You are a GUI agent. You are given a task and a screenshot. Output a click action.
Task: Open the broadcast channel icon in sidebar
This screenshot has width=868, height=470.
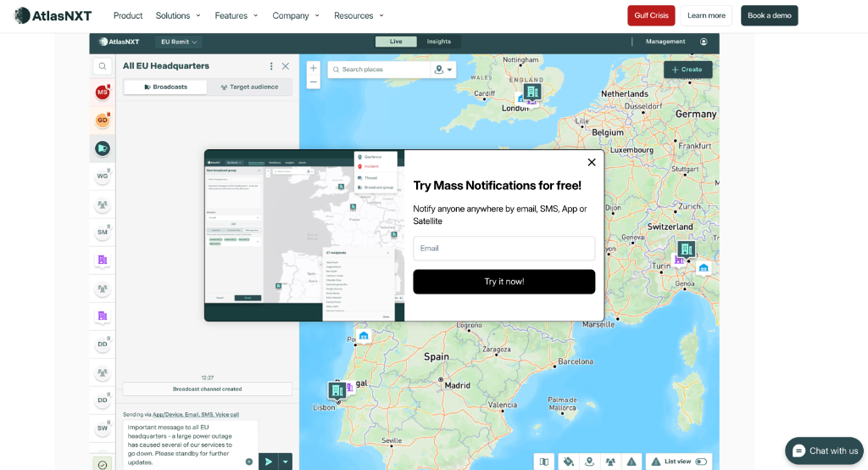coord(103,148)
